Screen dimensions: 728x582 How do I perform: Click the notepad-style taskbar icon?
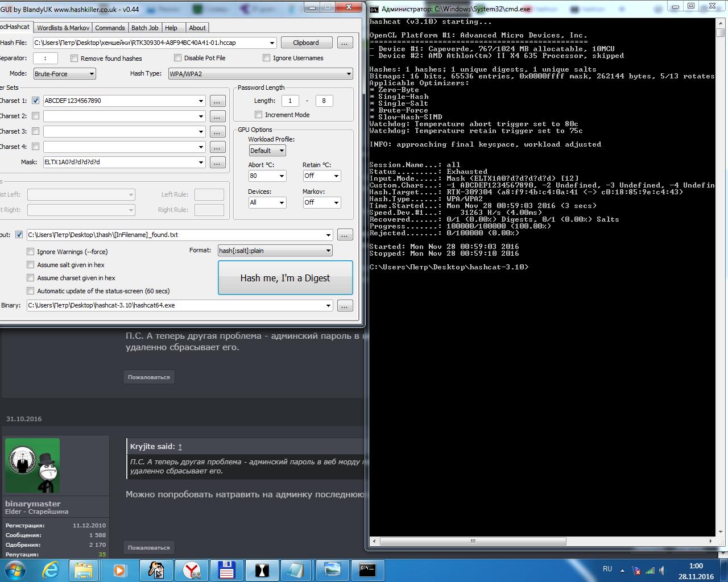(x=297, y=570)
